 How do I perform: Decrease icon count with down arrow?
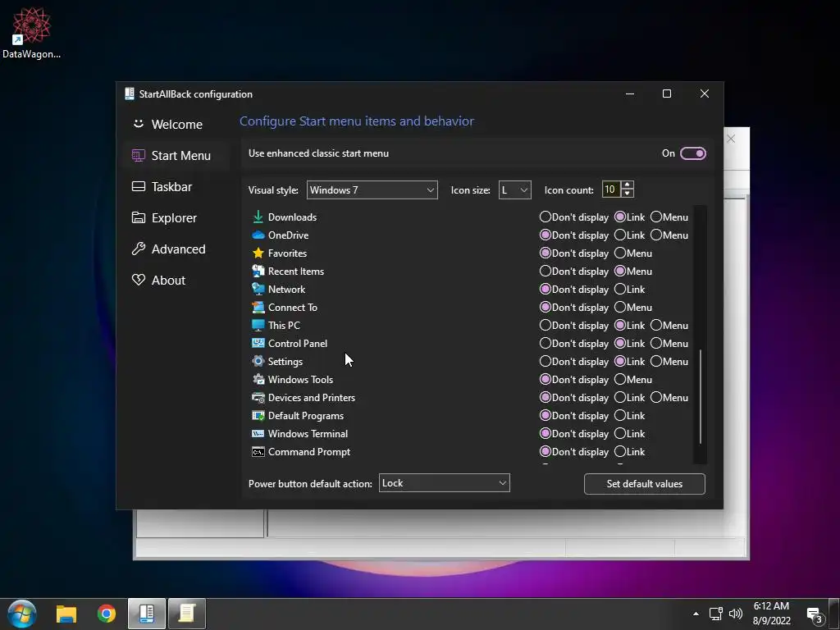(628, 194)
